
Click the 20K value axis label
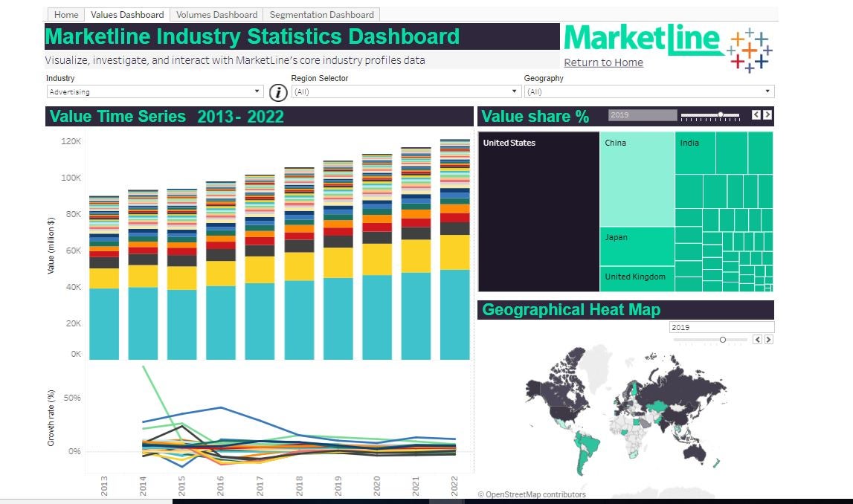(x=73, y=323)
